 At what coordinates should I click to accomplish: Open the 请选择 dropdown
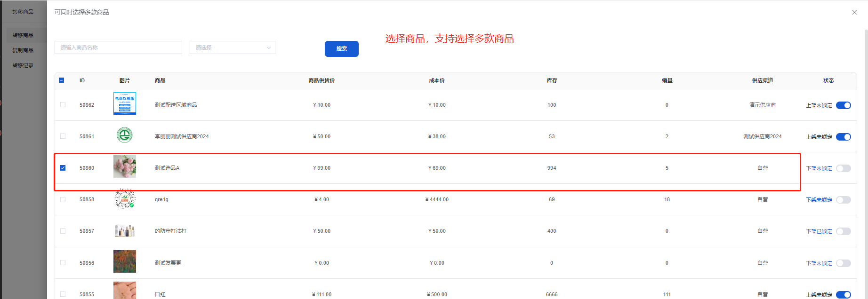(232, 47)
